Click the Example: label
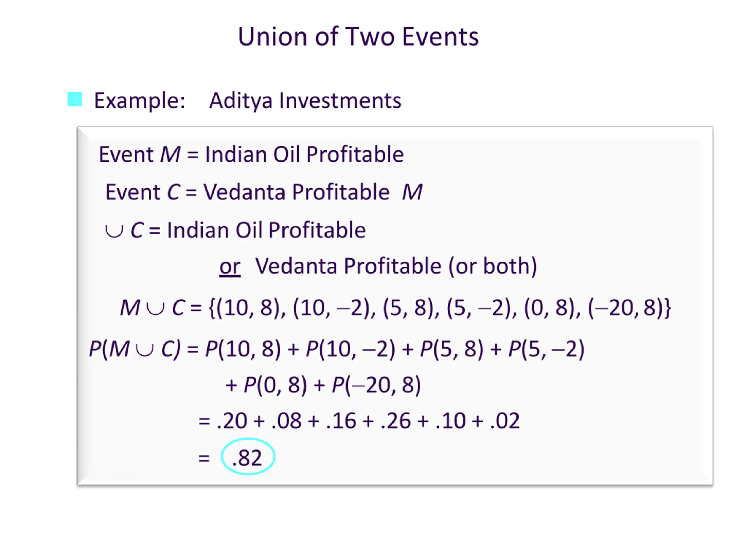This screenshot has height=560, width=747. tap(140, 101)
